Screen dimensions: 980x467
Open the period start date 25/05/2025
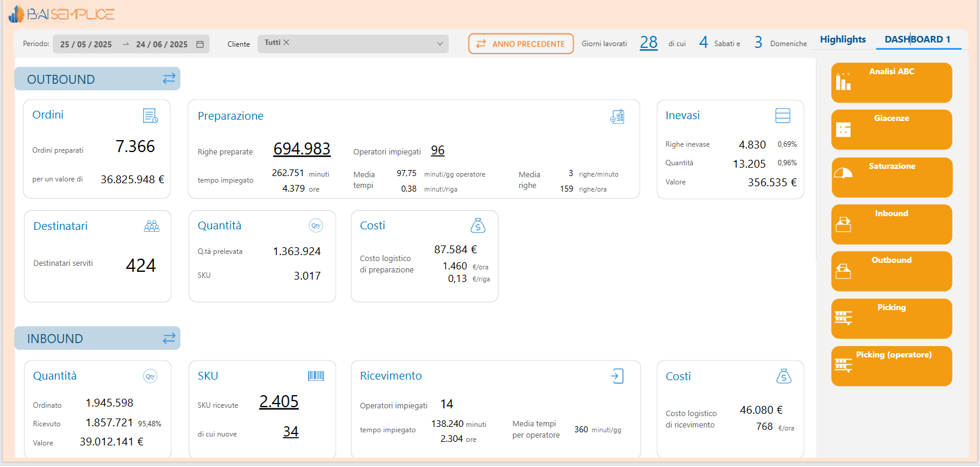pyautogui.click(x=86, y=44)
